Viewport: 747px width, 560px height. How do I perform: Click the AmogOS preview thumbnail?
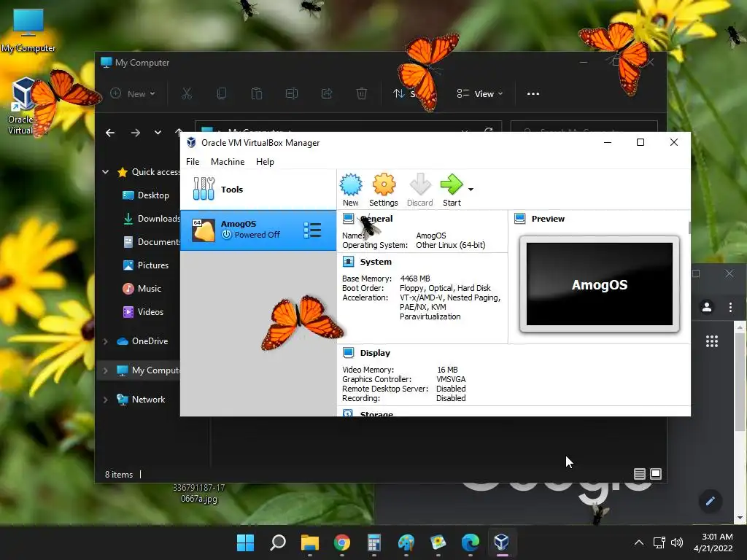(x=600, y=284)
